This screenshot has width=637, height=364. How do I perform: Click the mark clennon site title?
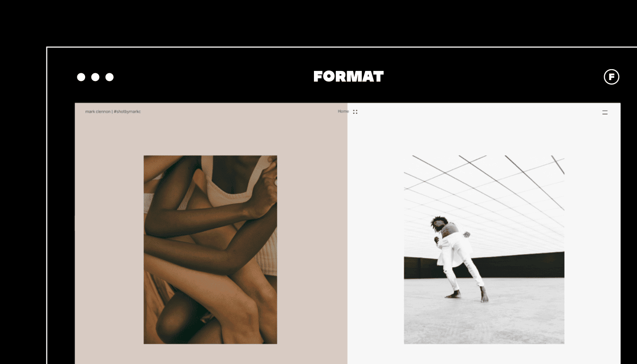(98, 111)
